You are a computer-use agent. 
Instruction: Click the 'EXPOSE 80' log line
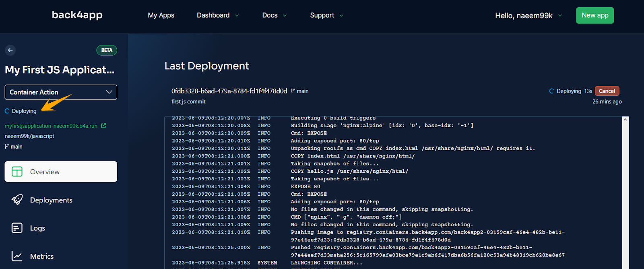tap(305, 186)
